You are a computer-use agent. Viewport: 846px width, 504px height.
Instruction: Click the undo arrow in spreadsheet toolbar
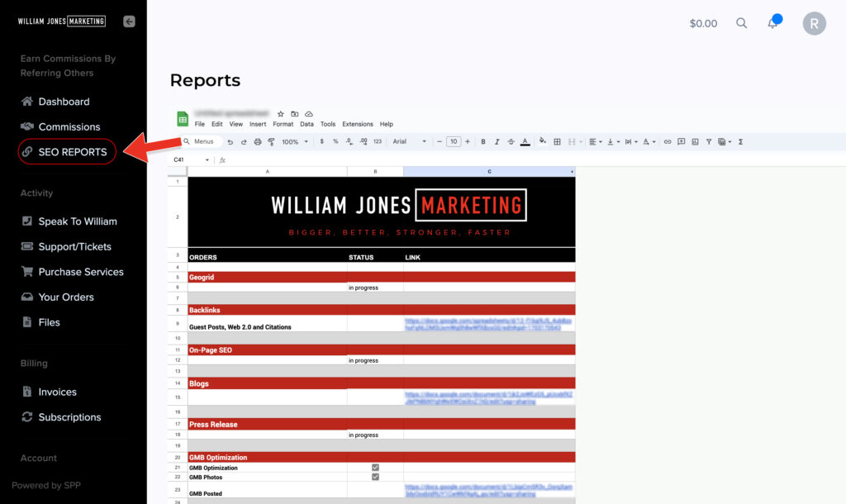point(231,142)
